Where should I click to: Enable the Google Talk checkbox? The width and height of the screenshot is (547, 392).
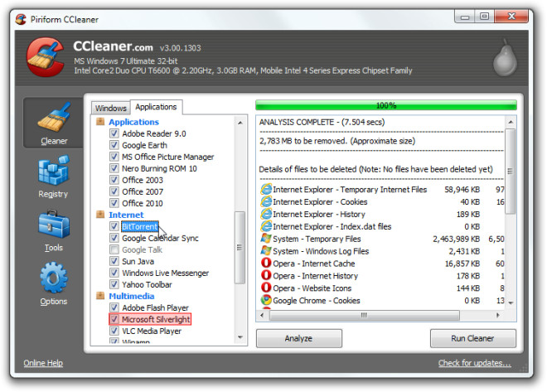(x=114, y=249)
